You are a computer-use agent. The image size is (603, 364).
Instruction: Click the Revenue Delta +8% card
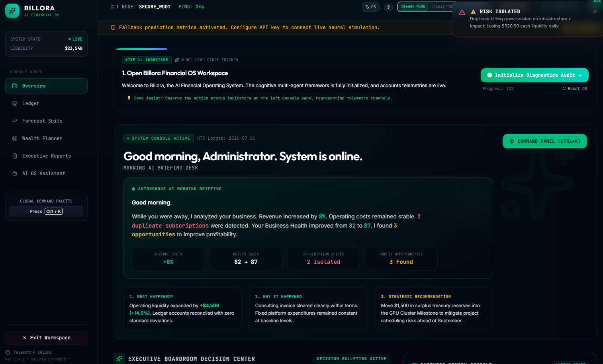[168, 259]
